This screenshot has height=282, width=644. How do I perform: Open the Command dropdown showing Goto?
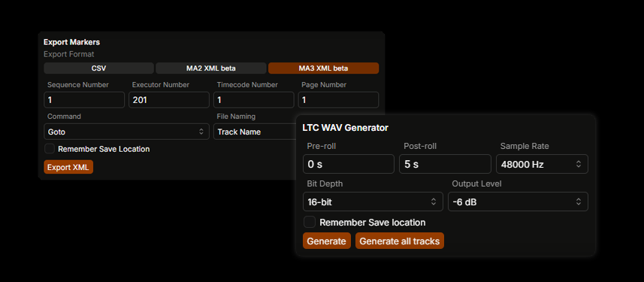pyautogui.click(x=126, y=132)
